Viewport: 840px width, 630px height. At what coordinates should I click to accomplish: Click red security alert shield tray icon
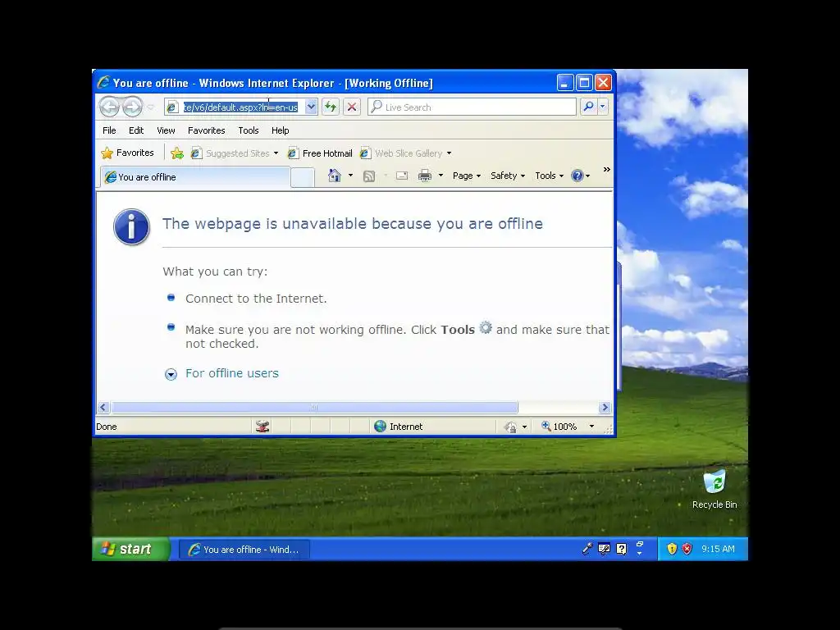687,549
